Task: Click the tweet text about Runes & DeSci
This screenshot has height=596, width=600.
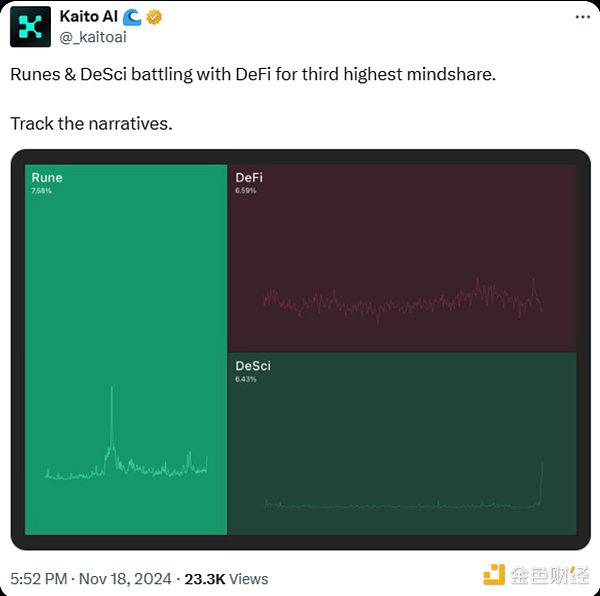Action: [x=253, y=74]
